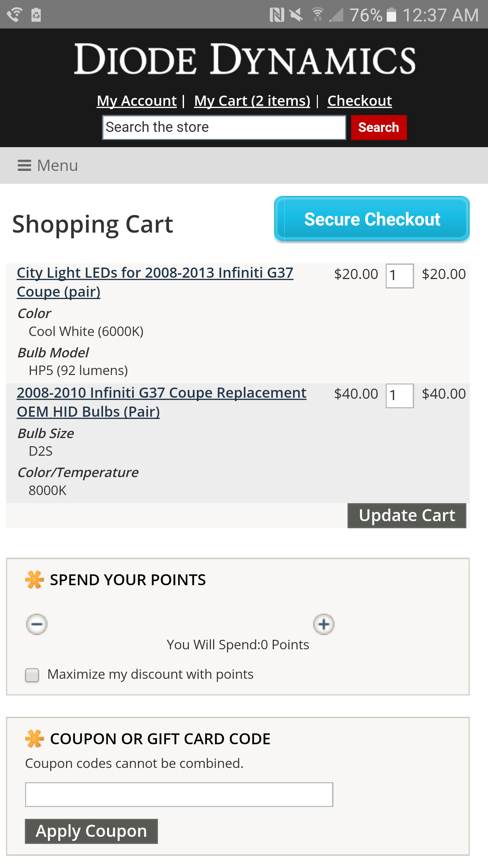Screen dimensions: 488x868
Task: Go to the Checkout header link
Action: [360, 101]
